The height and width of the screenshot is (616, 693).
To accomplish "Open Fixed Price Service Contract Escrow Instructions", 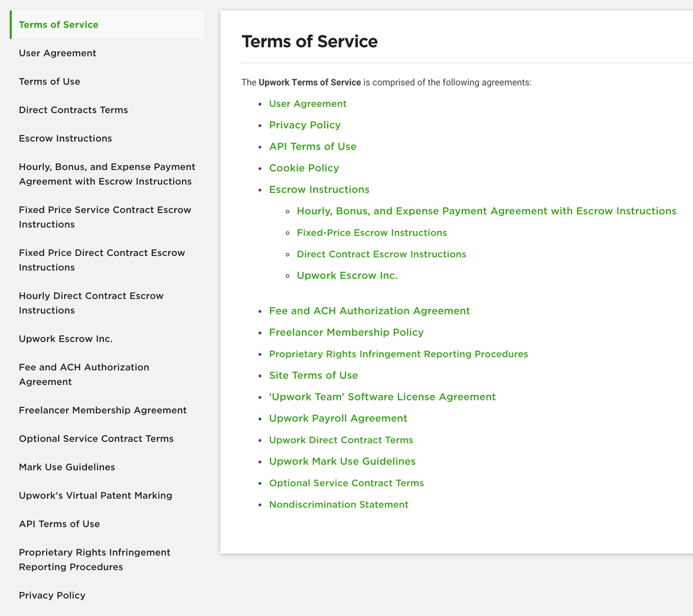I will coord(105,217).
